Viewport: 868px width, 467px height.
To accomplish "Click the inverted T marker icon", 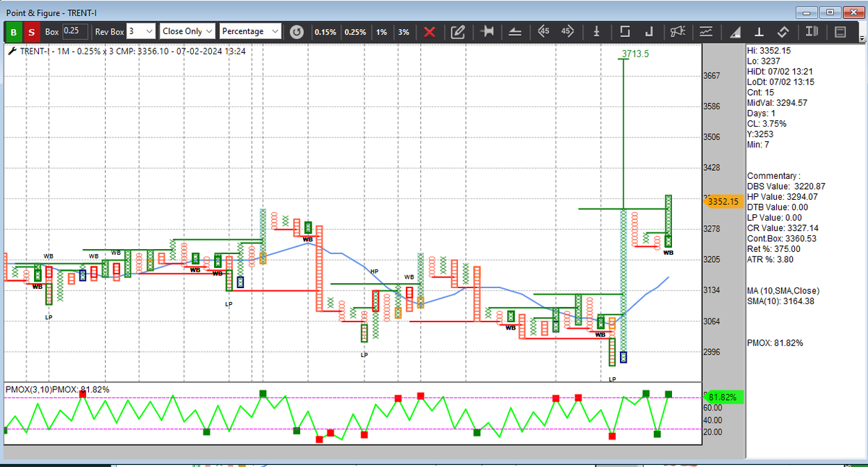I will tap(759, 32).
